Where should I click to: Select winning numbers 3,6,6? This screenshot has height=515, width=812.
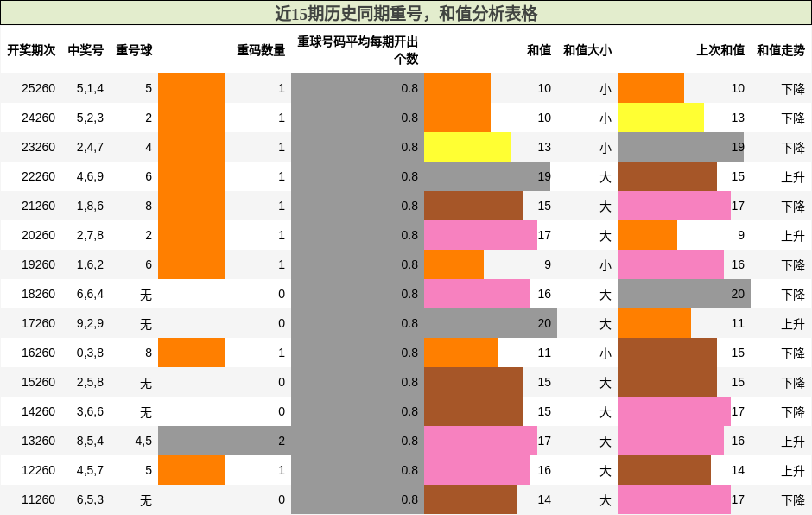click(x=90, y=411)
